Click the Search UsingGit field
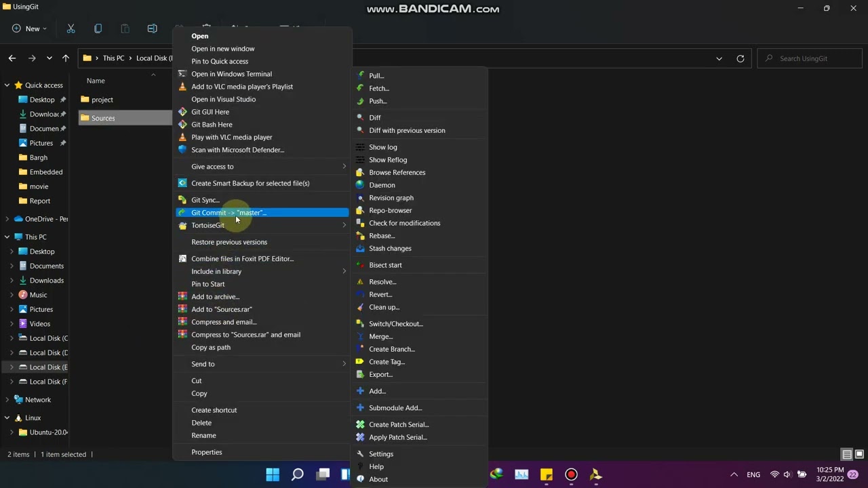 (809, 58)
